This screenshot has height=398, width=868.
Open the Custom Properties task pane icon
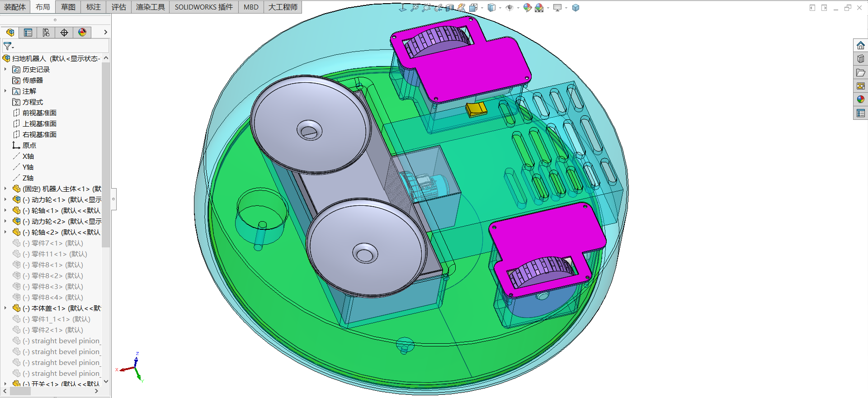[x=861, y=113]
